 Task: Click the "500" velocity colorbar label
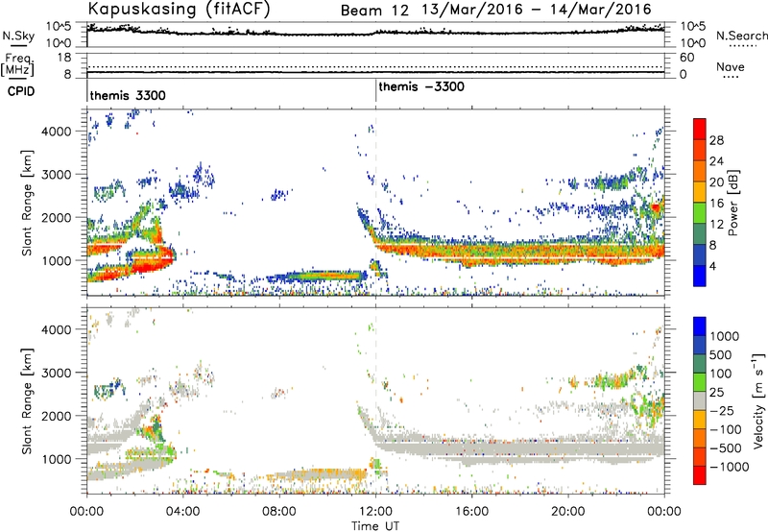coord(721,354)
